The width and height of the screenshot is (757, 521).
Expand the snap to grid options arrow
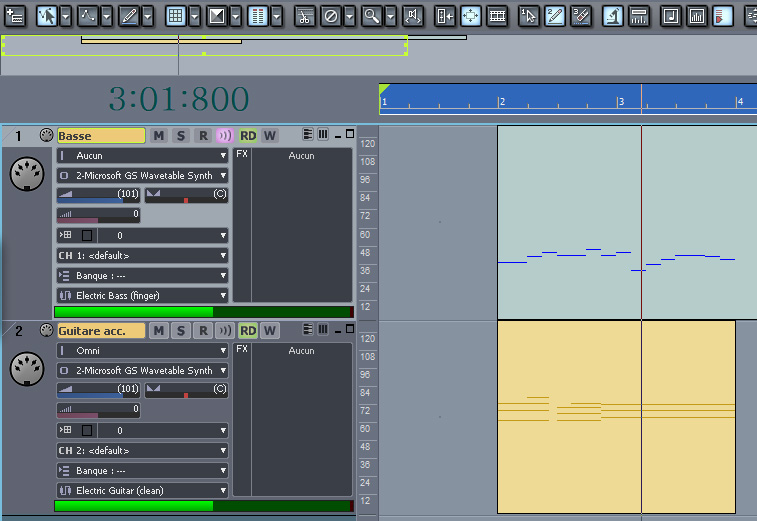click(x=195, y=16)
